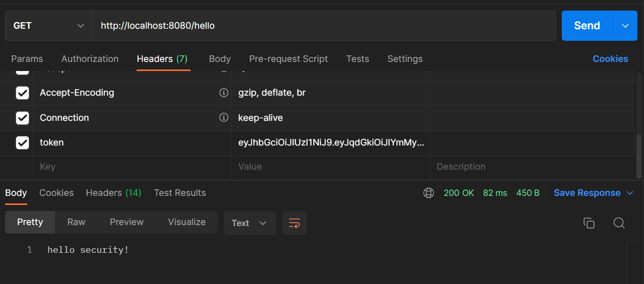Open the Pre-request Script tab
This screenshot has width=644, height=284.
click(288, 59)
